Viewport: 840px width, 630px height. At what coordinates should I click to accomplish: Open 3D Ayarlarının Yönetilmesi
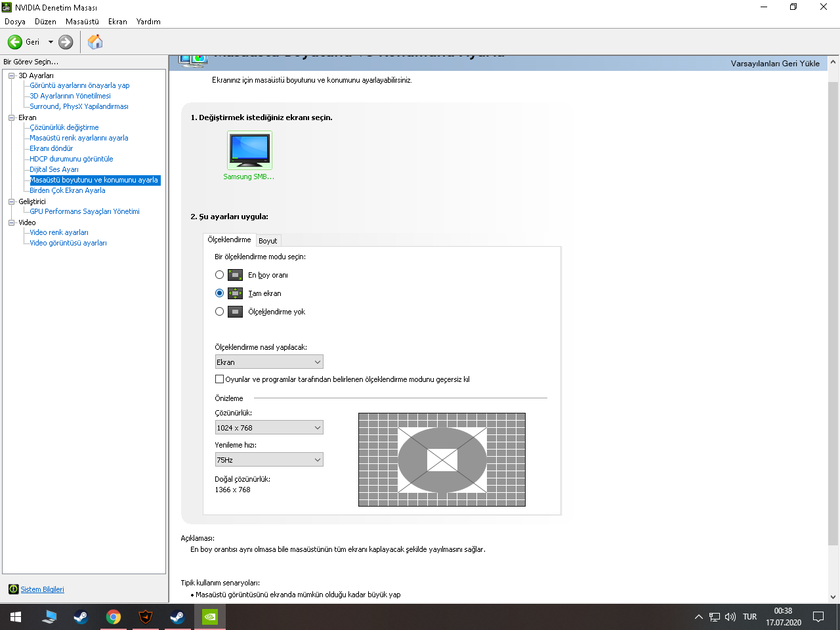70,96
